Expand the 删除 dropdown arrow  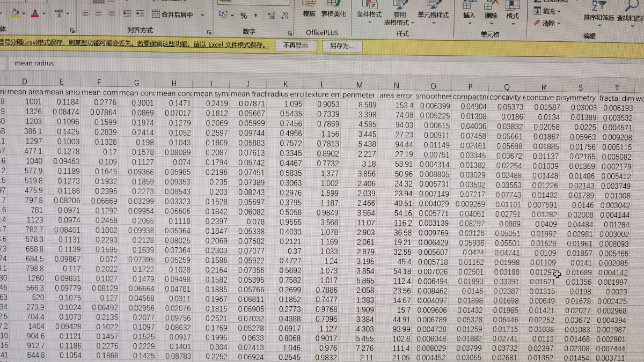click(x=491, y=23)
